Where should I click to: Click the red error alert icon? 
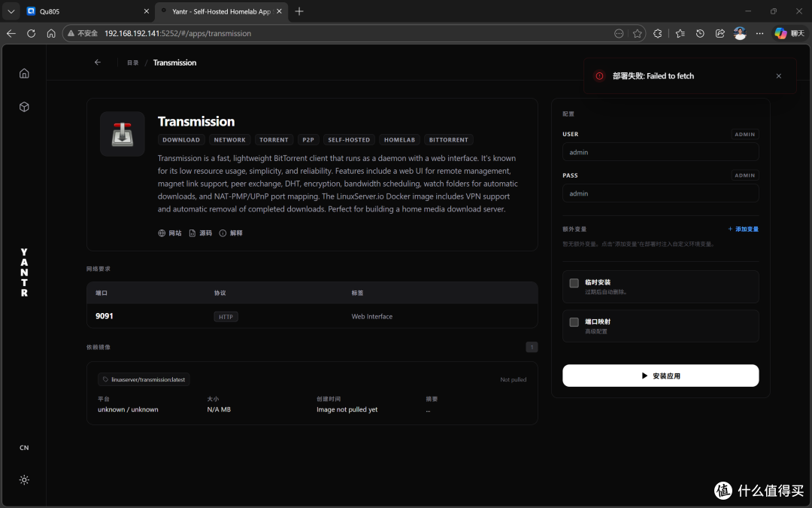coord(599,76)
